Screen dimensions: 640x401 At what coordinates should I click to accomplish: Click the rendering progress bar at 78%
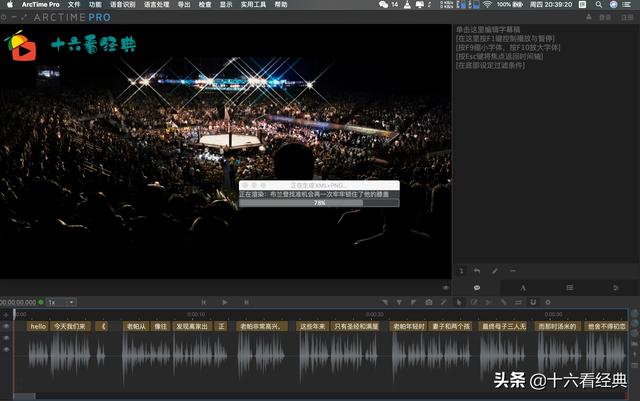click(319, 203)
